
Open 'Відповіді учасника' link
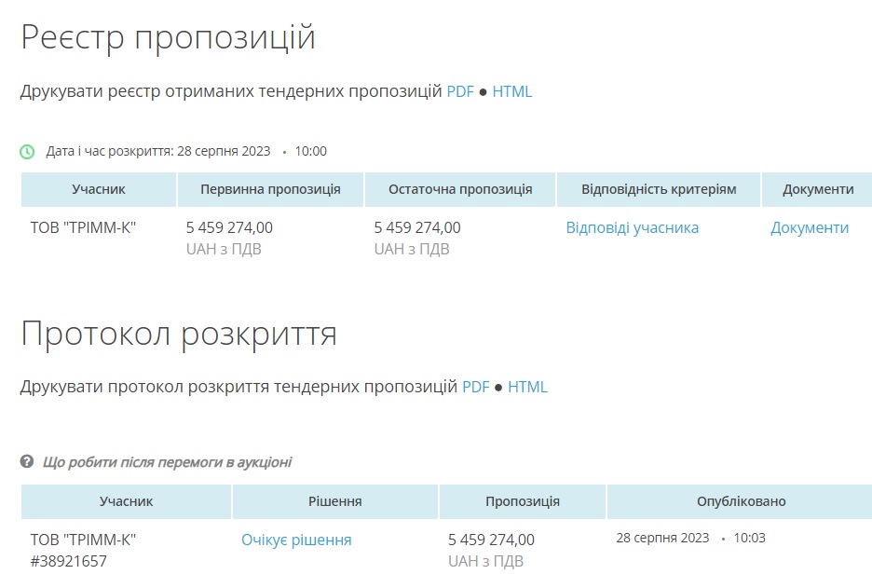pyautogui.click(x=633, y=228)
